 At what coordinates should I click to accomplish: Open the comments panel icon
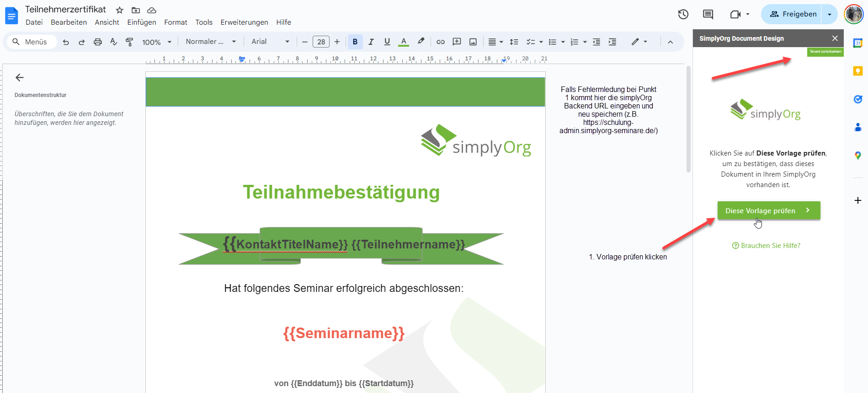pyautogui.click(x=708, y=14)
